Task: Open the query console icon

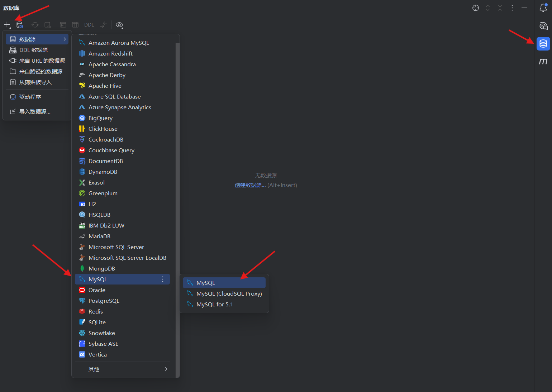Action: point(63,25)
